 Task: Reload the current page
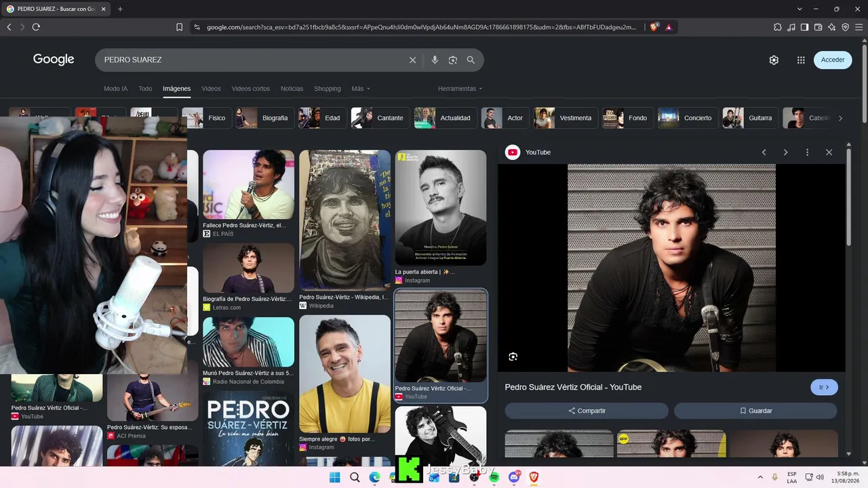point(36,27)
